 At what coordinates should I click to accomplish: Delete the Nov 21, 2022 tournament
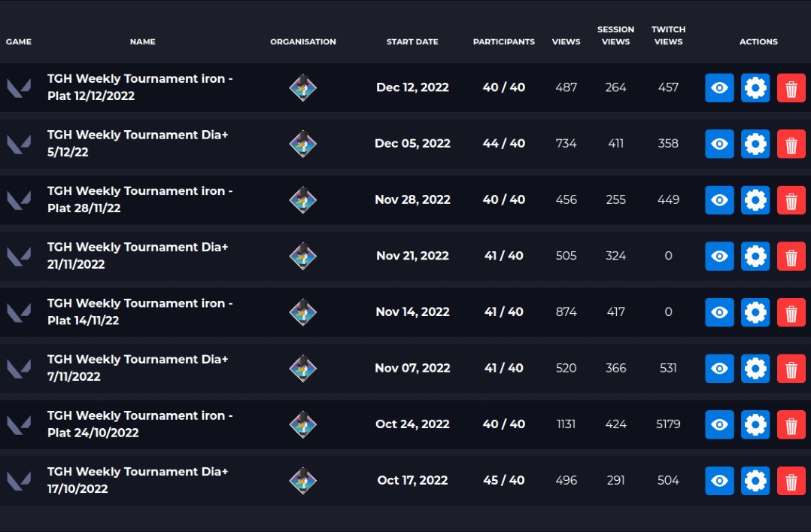(x=791, y=256)
